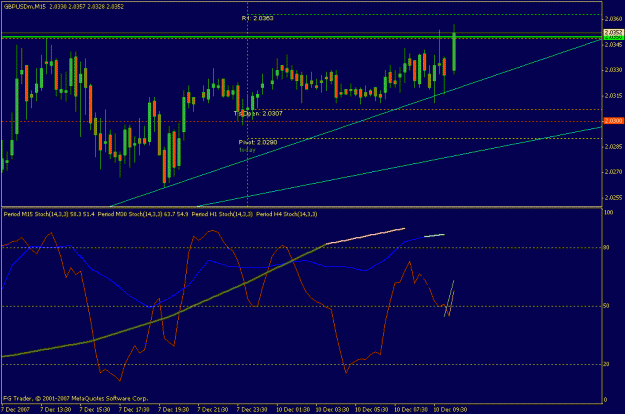625x414 pixels.
Task: Select the R1: 2.0363 resistance label
Action: pos(257,18)
